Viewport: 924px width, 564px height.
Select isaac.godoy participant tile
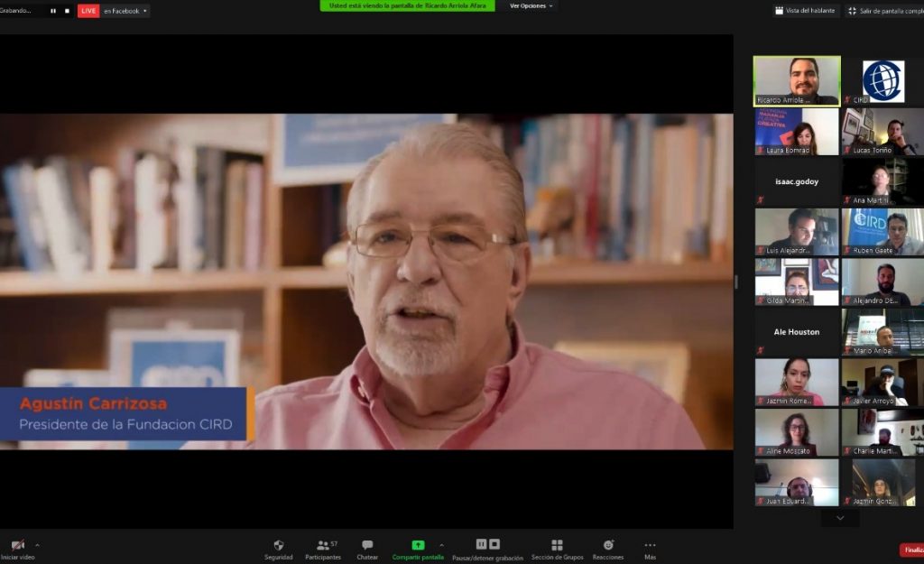click(797, 181)
